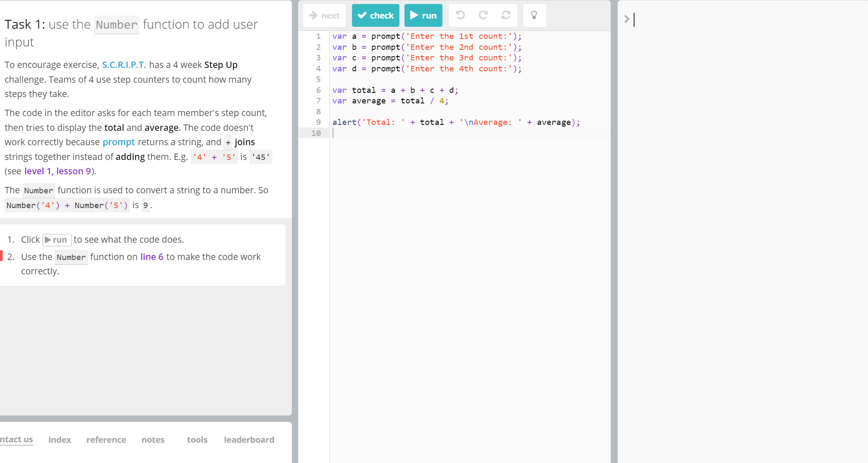868x463 pixels.
Task: Click the redo arrow icon in toolbar
Action: tap(483, 16)
